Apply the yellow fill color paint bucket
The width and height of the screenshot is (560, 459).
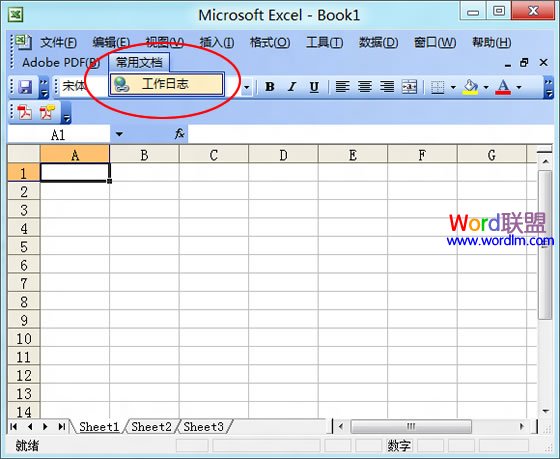pyautogui.click(x=470, y=87)
